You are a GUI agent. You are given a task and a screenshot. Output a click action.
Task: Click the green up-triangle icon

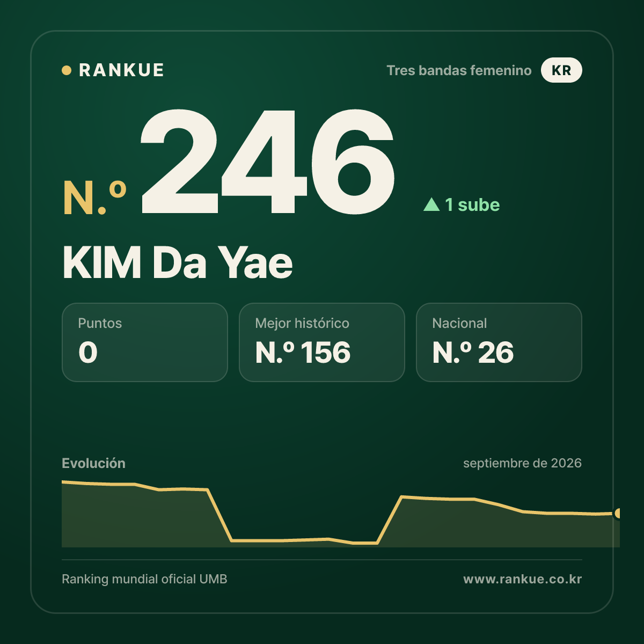click(431, 204)
